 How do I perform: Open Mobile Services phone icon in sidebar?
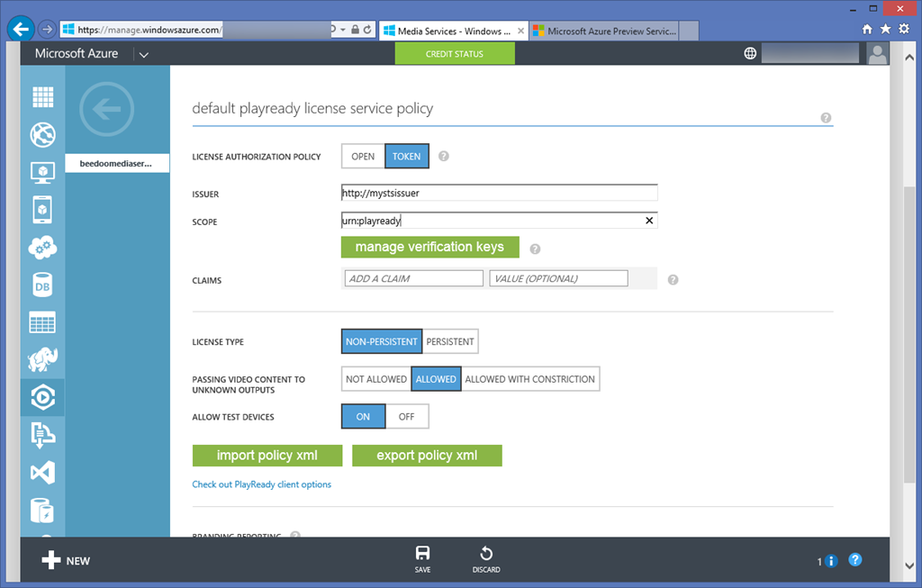pos(42,210)
